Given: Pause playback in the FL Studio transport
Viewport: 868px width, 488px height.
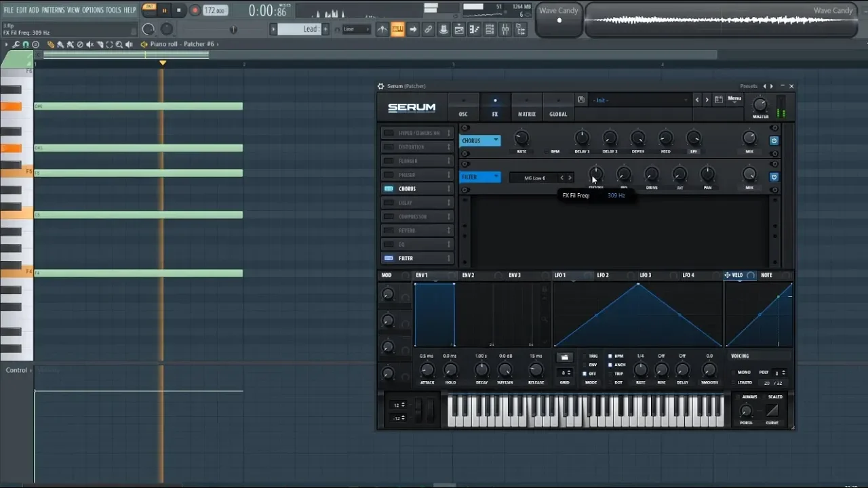Looking at the screenshot, I should click(164, 10).
